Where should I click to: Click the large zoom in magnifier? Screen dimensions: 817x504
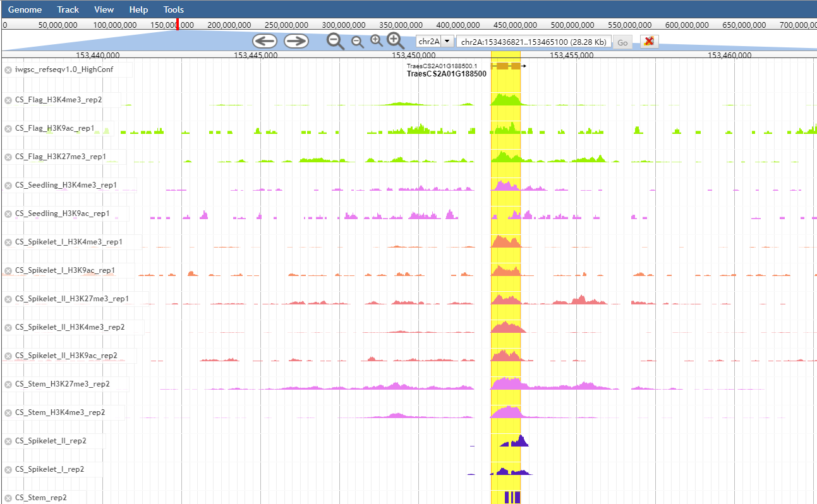[396, 41]
